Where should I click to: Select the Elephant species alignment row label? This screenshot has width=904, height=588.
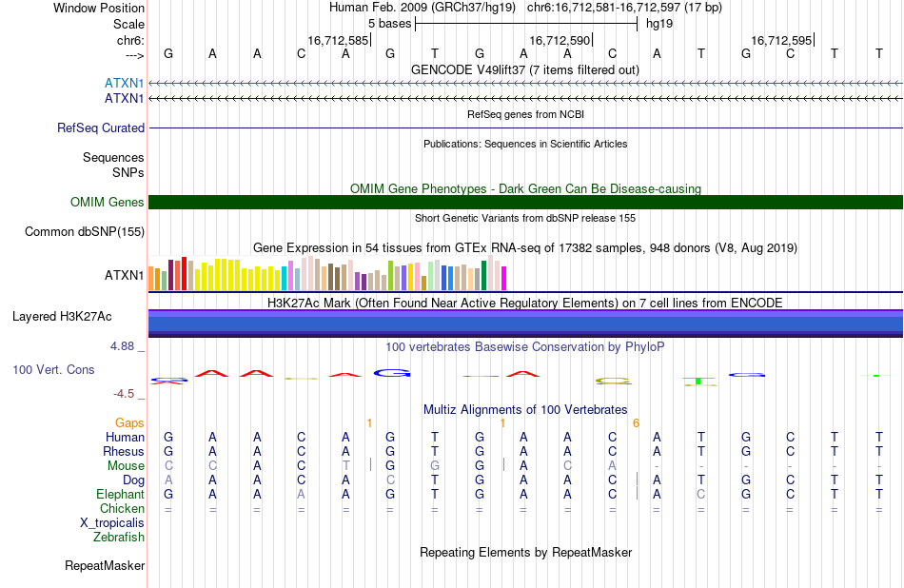[120, 494]
